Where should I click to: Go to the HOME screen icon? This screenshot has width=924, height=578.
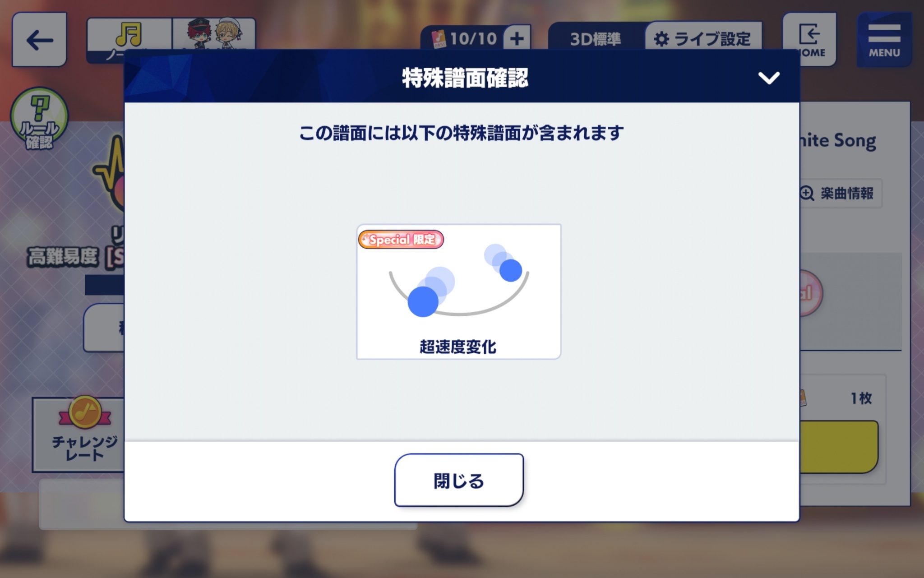pyautogui.click(x=810, y=40)
